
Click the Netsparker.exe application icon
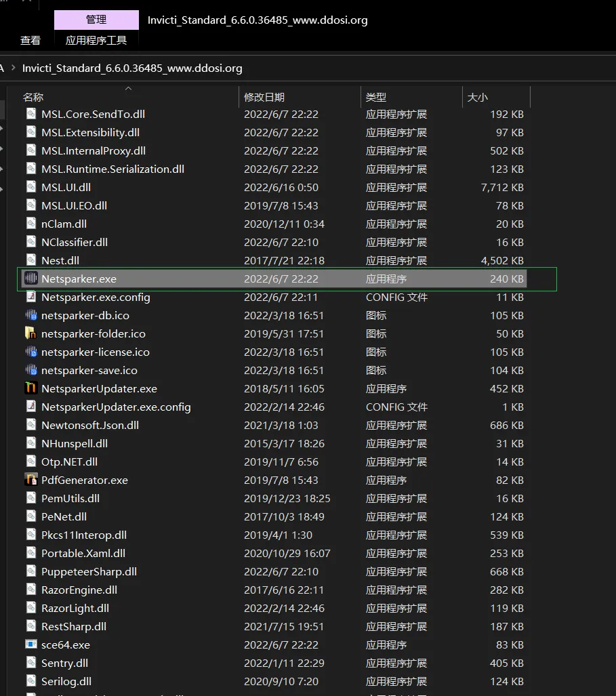tap(31, 279)
